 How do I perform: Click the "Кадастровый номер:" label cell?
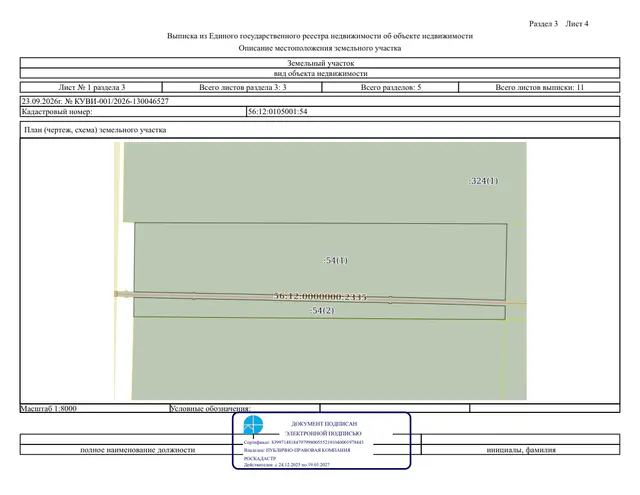pyautogui.click(x=133, y=111)
